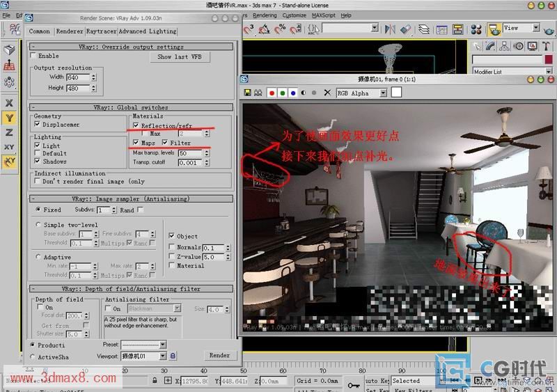The height and width of the screenshot is (392, 557).
Task: Click the 3D Snaps toggle icon
Action: coord(249,29)
